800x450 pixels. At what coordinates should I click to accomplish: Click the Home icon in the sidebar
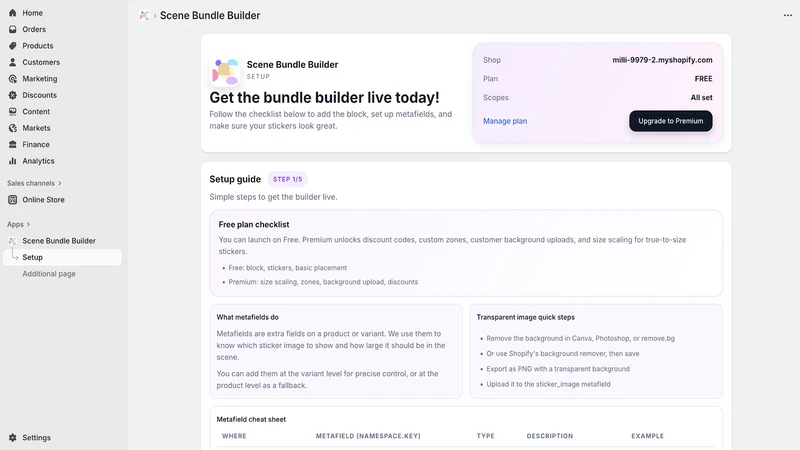[x=13, y=13]
